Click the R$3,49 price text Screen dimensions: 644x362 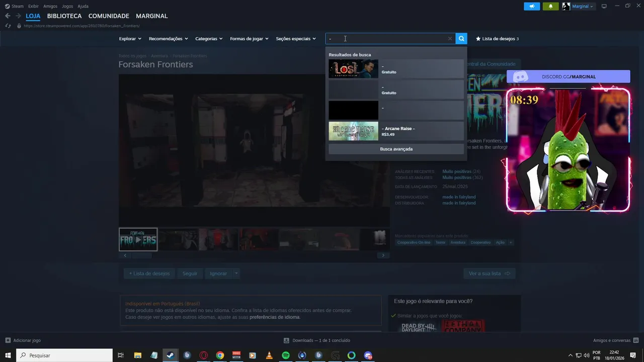coord(388,134)
